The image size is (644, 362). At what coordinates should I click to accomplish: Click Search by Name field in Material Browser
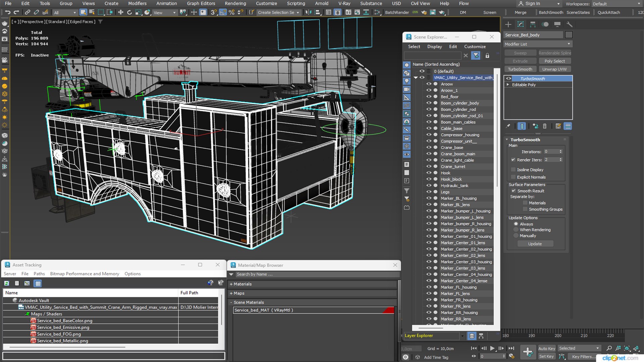tap(317, 274)
